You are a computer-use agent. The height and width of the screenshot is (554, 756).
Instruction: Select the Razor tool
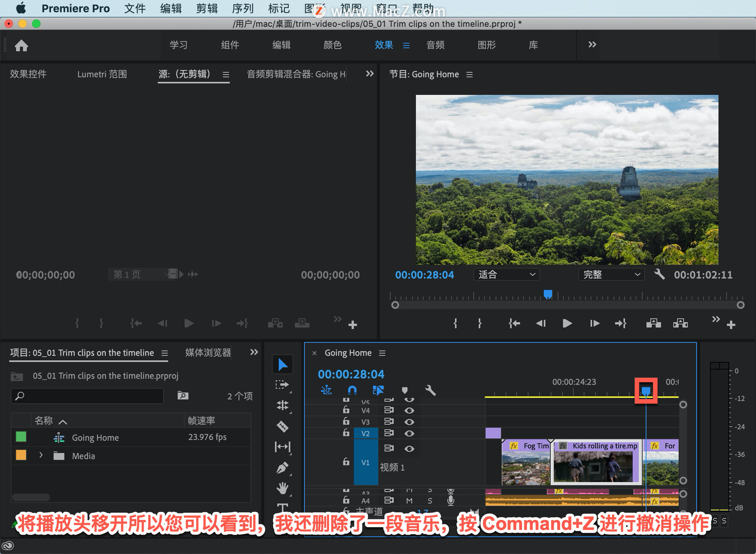pos(282,426)
